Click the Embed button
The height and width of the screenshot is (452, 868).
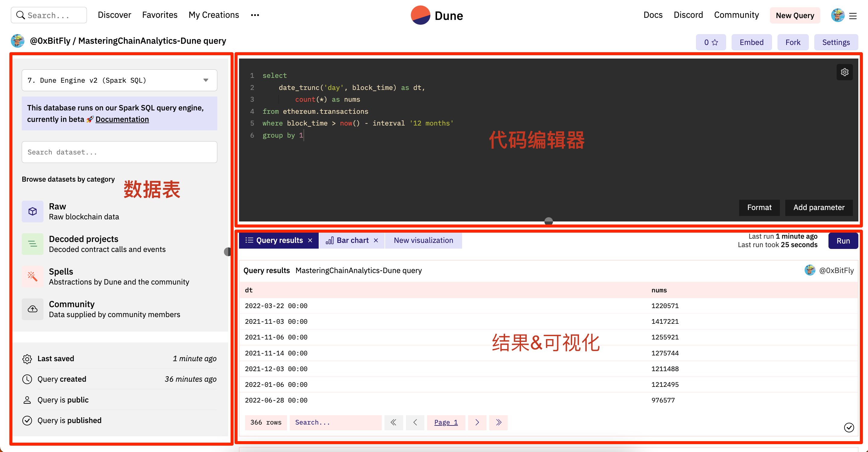[x=752, y=42]
